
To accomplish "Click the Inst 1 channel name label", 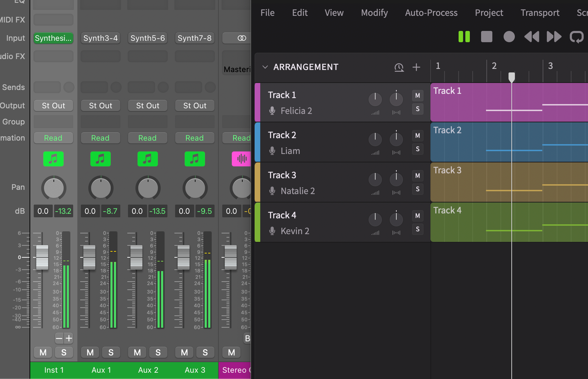I will (54, 370).
